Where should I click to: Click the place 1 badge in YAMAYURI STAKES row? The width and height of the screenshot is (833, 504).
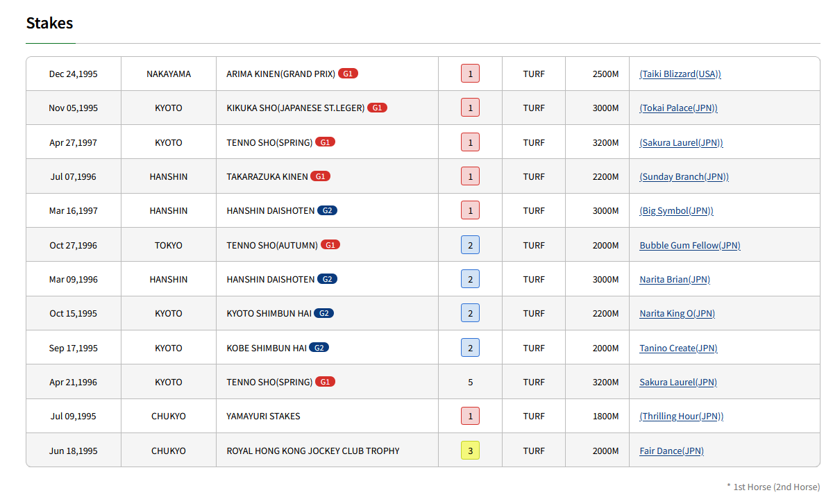(x=470, y=416)
